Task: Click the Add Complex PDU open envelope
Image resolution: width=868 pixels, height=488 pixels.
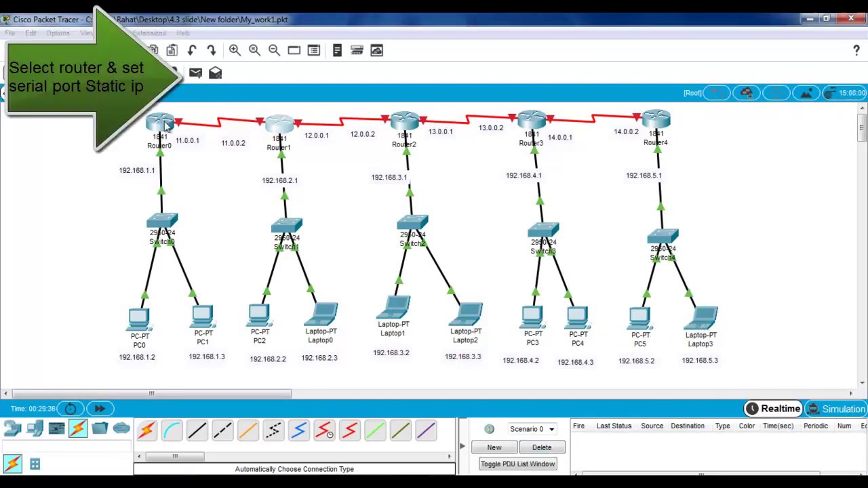Action: (215, 73)
